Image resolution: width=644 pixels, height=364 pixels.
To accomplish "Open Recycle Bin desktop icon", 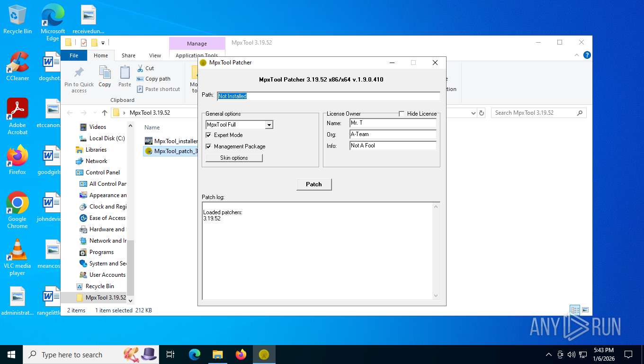I will [18, 19].
